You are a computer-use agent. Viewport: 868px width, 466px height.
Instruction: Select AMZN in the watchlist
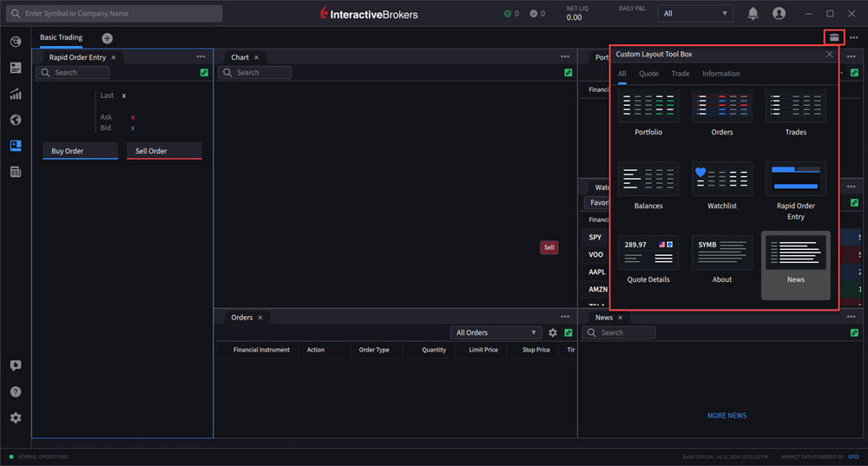[x=598, y=290]
